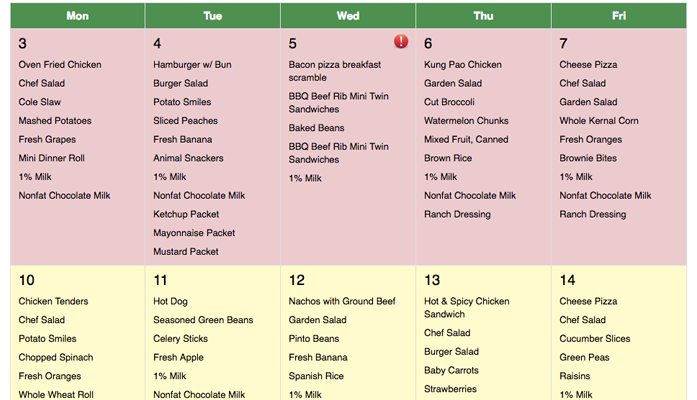Open Brownie Bites on Friday 7

(588, 158)
